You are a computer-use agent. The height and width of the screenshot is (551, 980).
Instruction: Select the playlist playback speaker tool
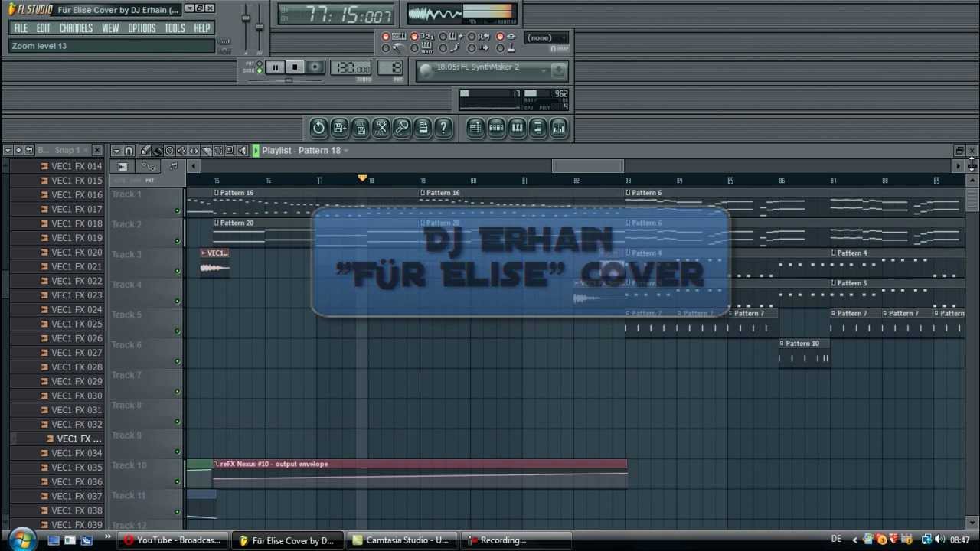coord(243,151)
